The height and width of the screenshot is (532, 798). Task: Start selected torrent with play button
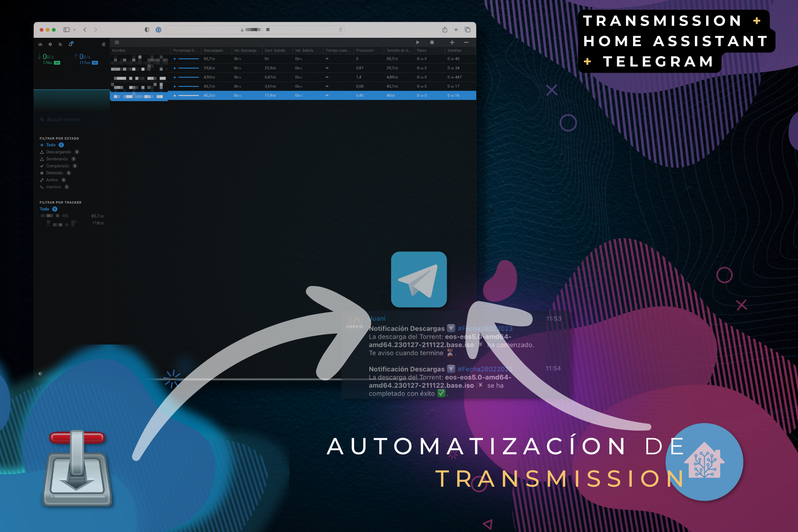pos(418,42)
